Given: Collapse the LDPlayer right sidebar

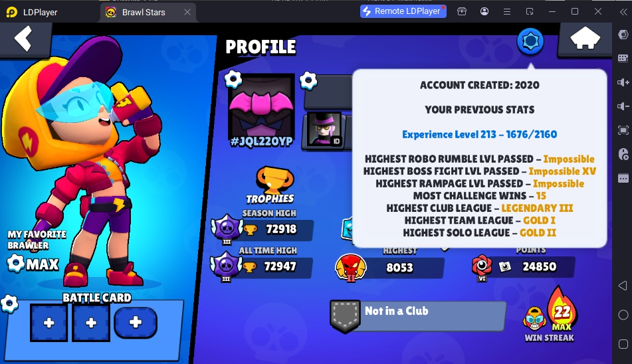Looking at the screenshot, I should click(623, 12).
